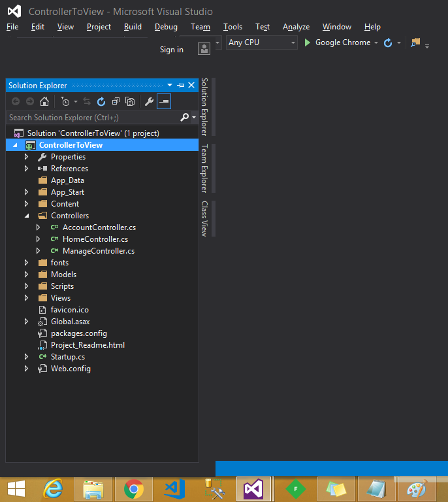
Task: Toggle Show All Files icon
Action: click(x=130, y=102)
